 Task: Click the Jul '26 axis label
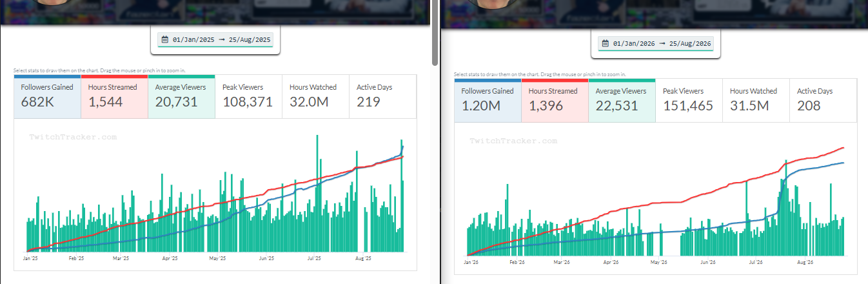756,263
